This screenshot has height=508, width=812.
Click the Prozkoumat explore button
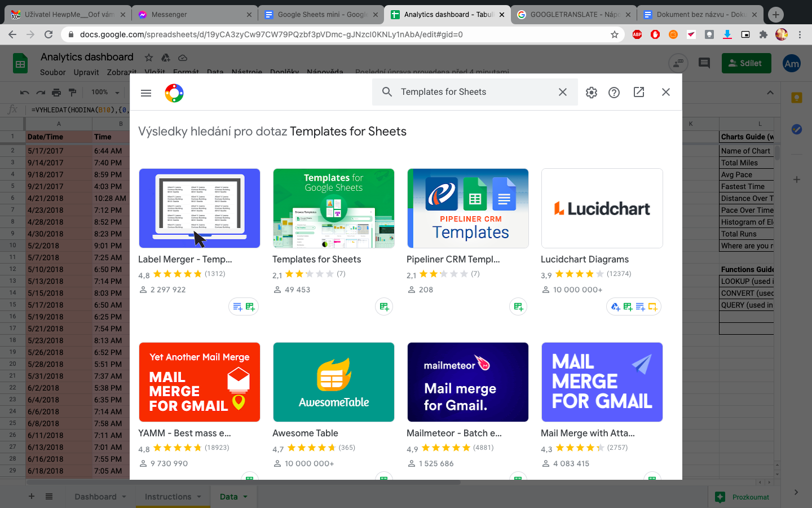743,497
